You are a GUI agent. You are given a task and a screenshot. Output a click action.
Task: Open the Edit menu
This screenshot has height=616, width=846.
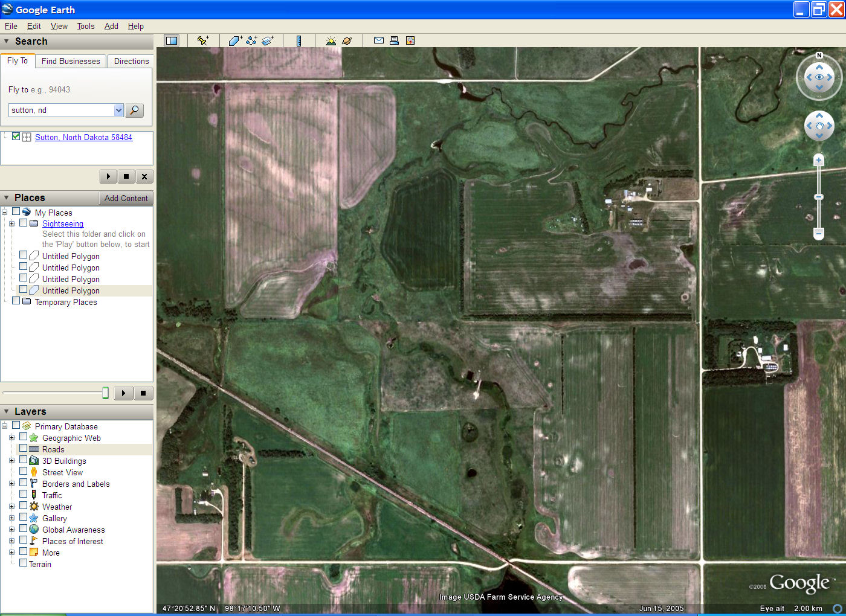pyautogui.click(x=34, y=26)
